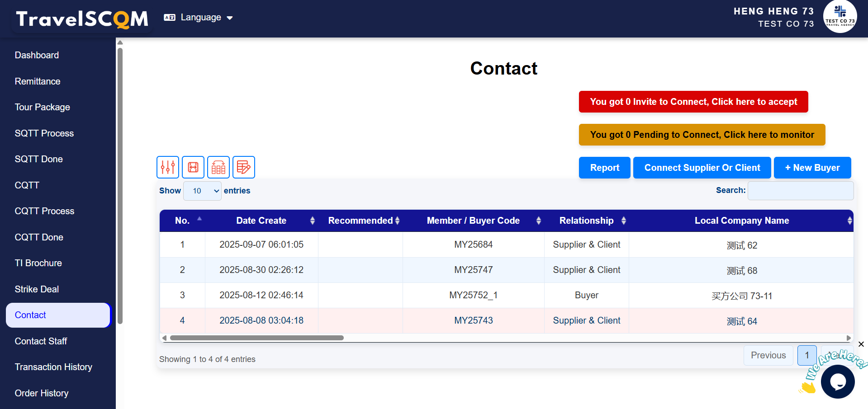Select Contact Staff from sidebar menu

(41, 341)
